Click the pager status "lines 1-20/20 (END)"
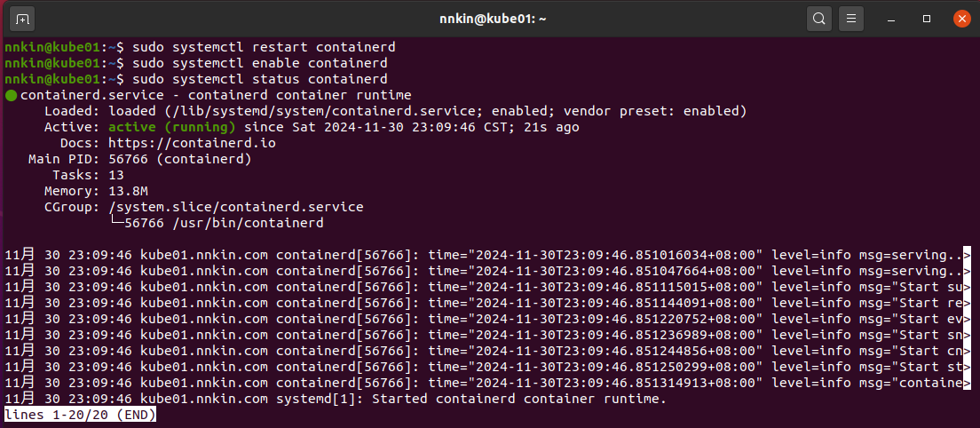Screen dimensions: 980x428 [x=81, y=415]
